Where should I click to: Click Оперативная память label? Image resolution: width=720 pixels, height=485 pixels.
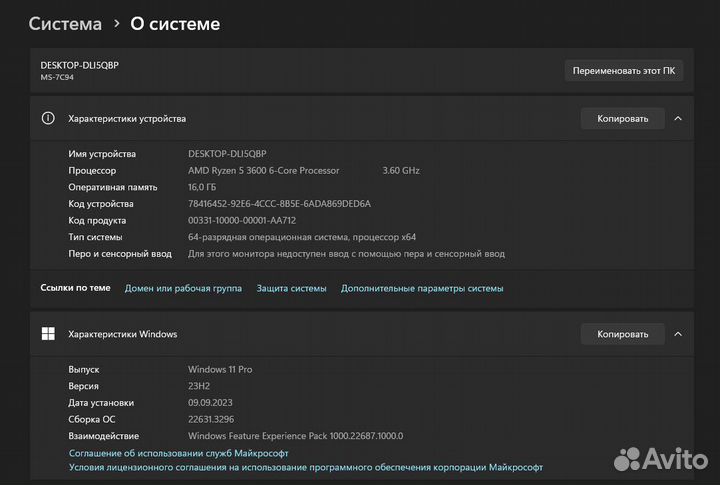(x=113, y=187)
